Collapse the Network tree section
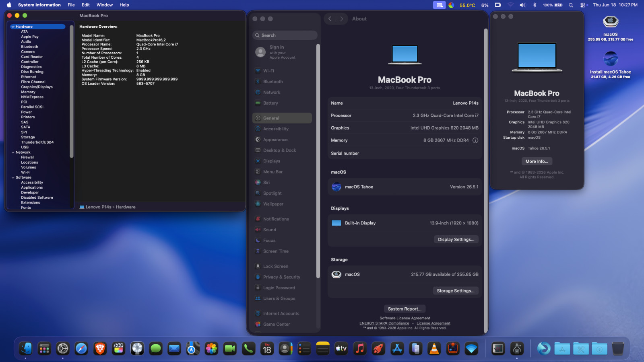 tap(13, 152)
